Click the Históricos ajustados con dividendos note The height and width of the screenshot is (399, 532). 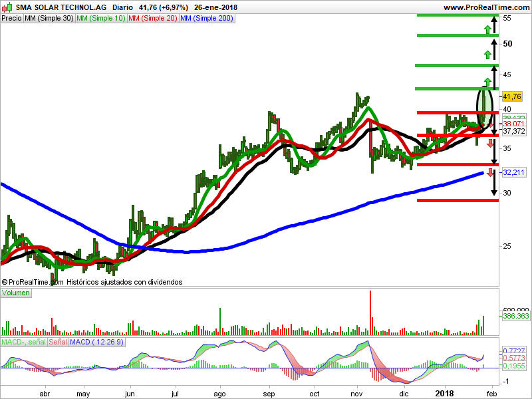(x=124, y=282)
